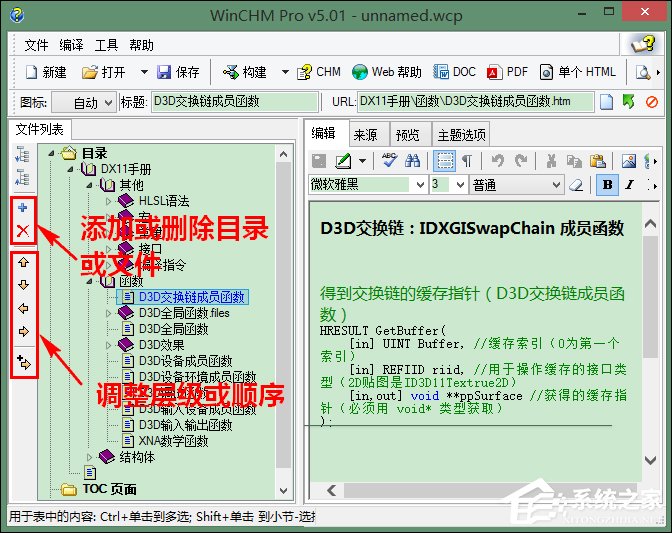Open the 帮助 menu
This screenshot has width=672, height=533.
pyautogui.click(x=141, y=45)
